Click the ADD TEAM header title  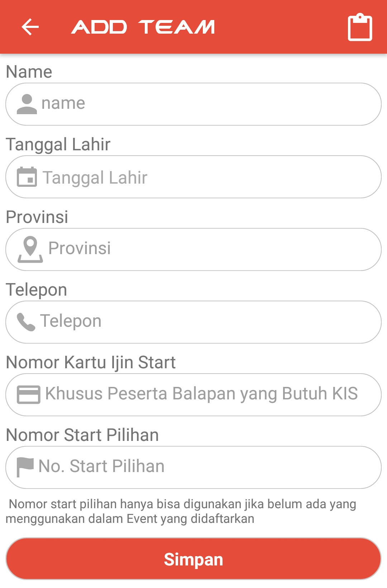coord(143,27)
